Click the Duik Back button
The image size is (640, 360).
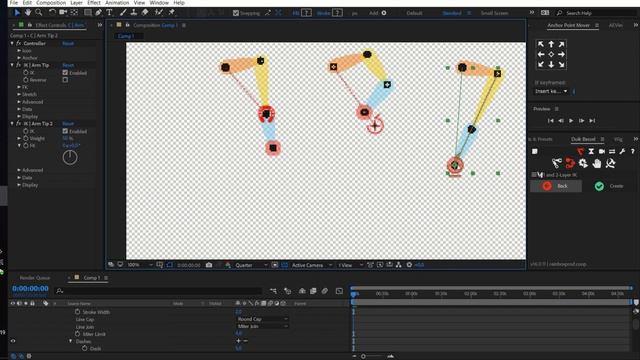(x=556, y=186)
